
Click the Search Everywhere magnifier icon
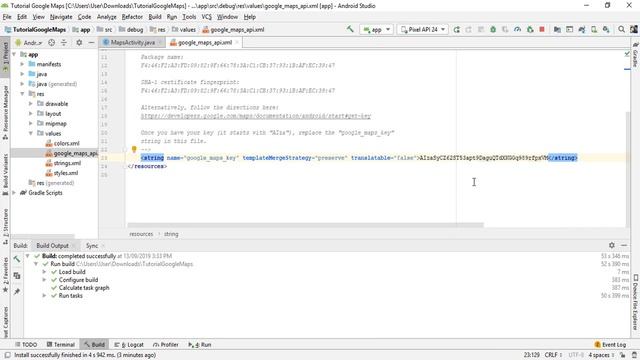621,29
